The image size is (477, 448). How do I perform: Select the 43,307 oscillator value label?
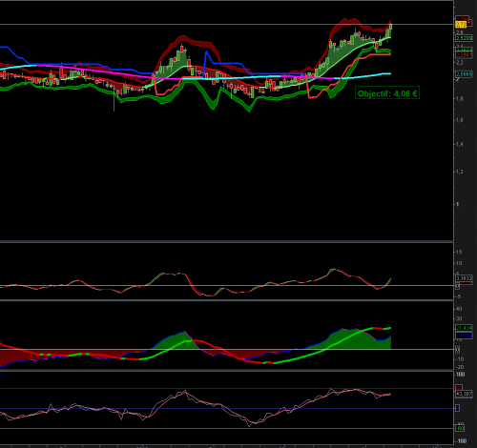pyautogui.click(x=464, y=394)
